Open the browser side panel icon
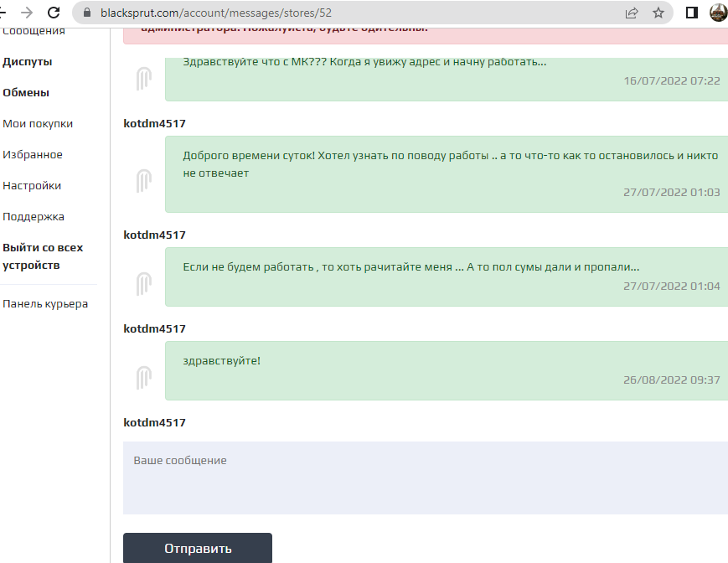 692,13
